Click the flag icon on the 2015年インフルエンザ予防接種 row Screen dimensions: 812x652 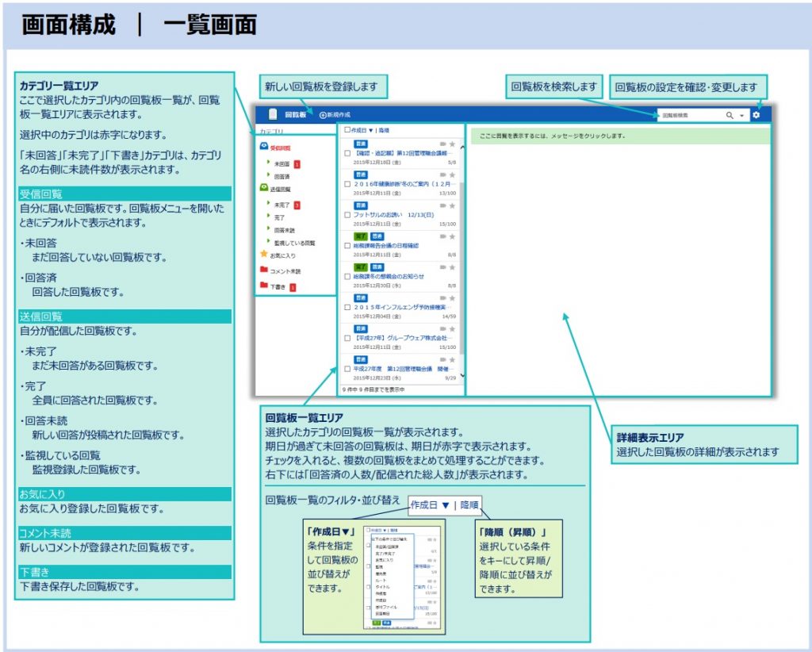442,298
